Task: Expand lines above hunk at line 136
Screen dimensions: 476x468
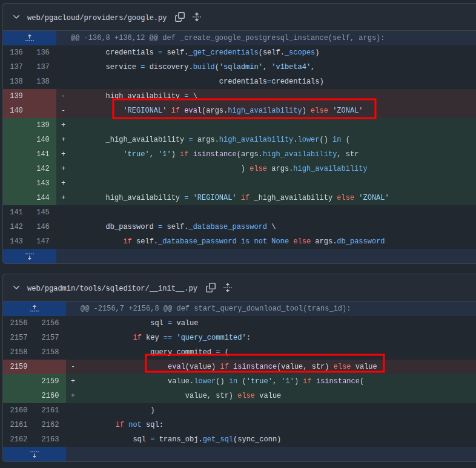Action: click(30, 38)
